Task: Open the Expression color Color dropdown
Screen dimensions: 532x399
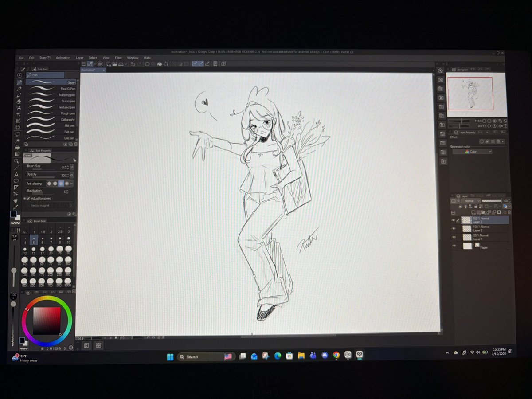Action: [473, 152]
